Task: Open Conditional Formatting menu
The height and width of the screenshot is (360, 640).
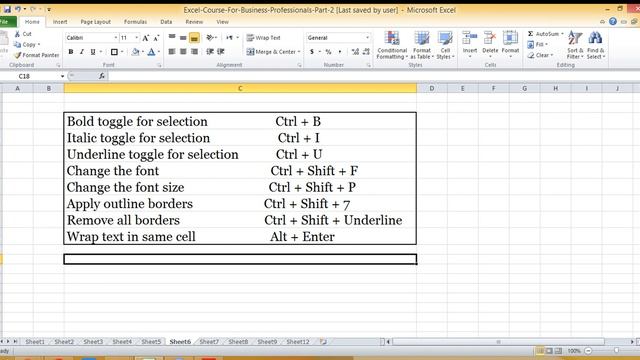Action: (392, 45)
